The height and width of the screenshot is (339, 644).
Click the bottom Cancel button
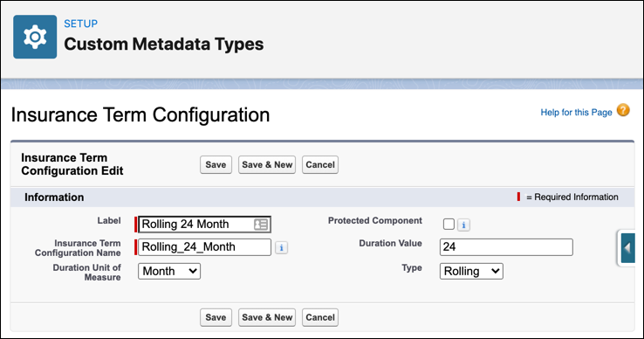[320, 317]
